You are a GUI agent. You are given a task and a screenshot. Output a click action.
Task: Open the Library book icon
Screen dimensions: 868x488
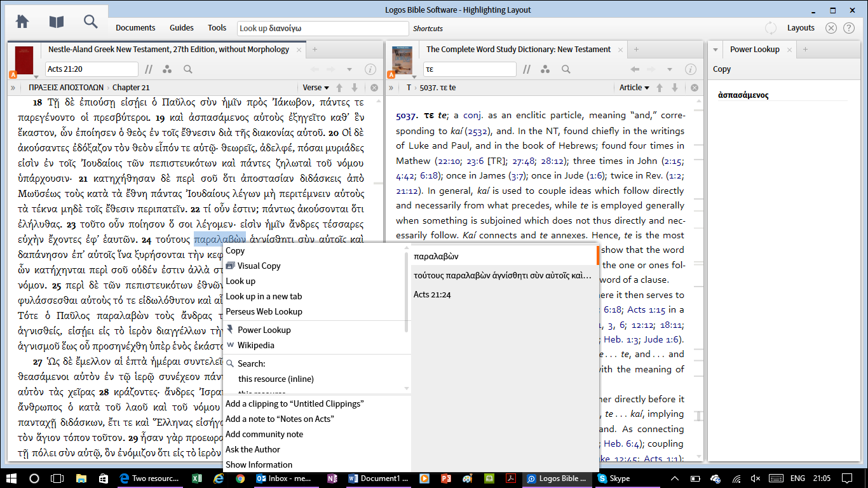pos(57,22)
